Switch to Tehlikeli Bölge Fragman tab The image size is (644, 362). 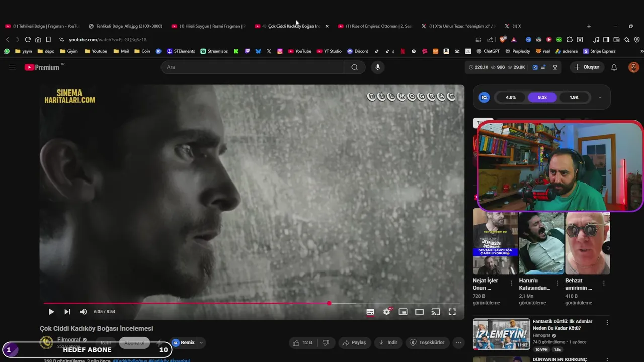point(42,26)
